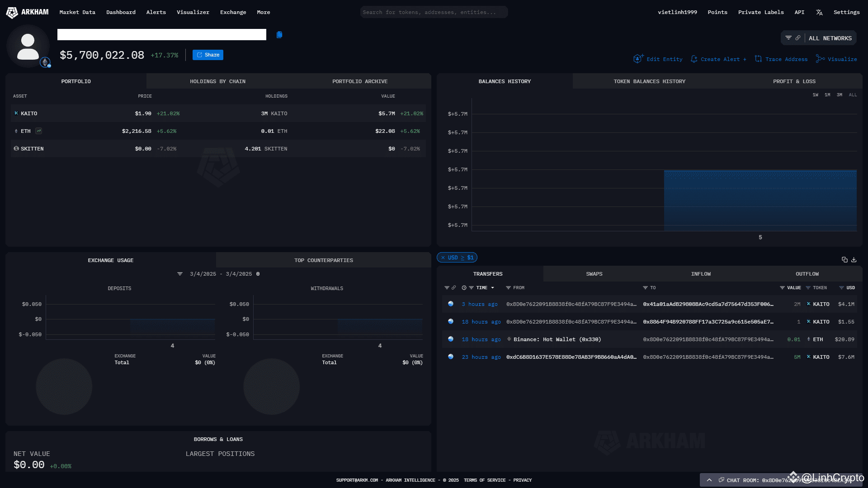Open the Terms of Service footer link
The height and width of the screenshot is (488, 868).
click(485, 480)
